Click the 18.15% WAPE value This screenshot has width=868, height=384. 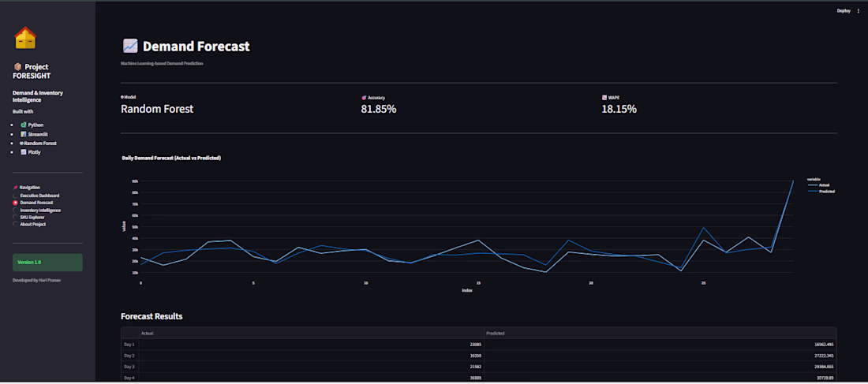click(619, 109)
